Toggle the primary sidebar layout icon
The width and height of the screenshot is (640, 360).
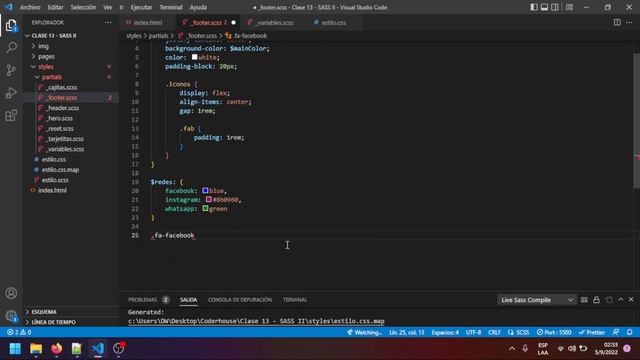pyautogui.click(x=534, y=7)
